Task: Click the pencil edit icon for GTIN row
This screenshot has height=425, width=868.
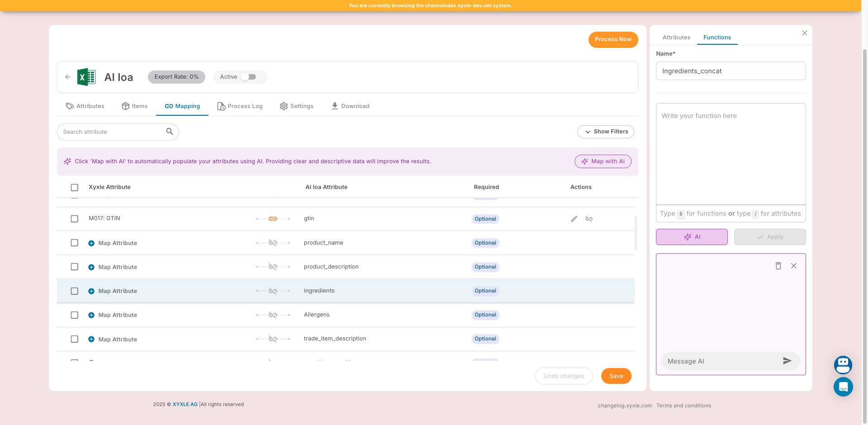Action: 574,219
